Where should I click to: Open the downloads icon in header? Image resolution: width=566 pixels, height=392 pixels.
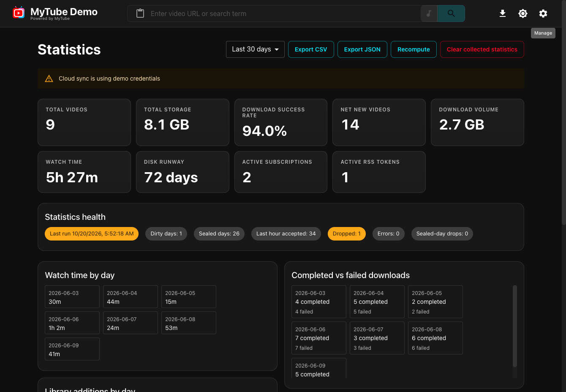pyautogui.click(x=503, y=14)
